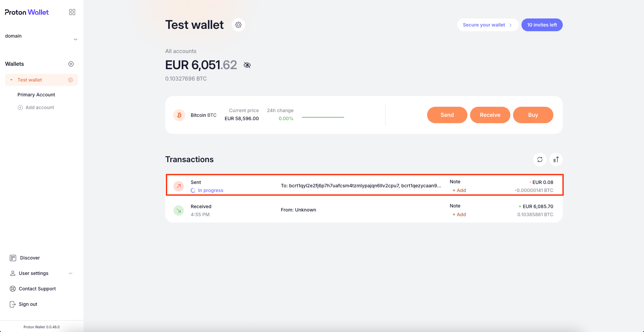Image resolution: width=644 pixels, height=332 pixels.
Task: Change transaction sort order
Action: point(556,159)
